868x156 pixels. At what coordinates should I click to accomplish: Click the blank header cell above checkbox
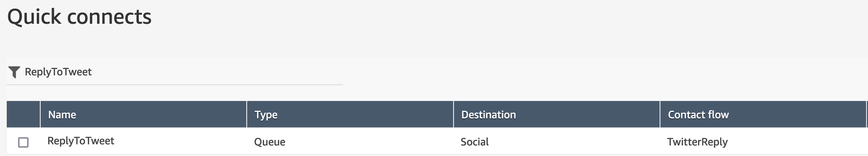click(x=23, y=114)
